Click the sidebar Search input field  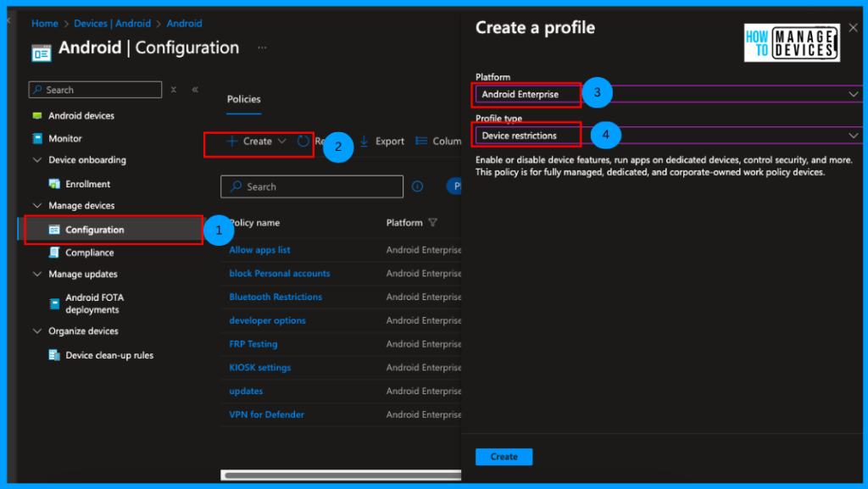pyautogui.click(x=95, y=90)
